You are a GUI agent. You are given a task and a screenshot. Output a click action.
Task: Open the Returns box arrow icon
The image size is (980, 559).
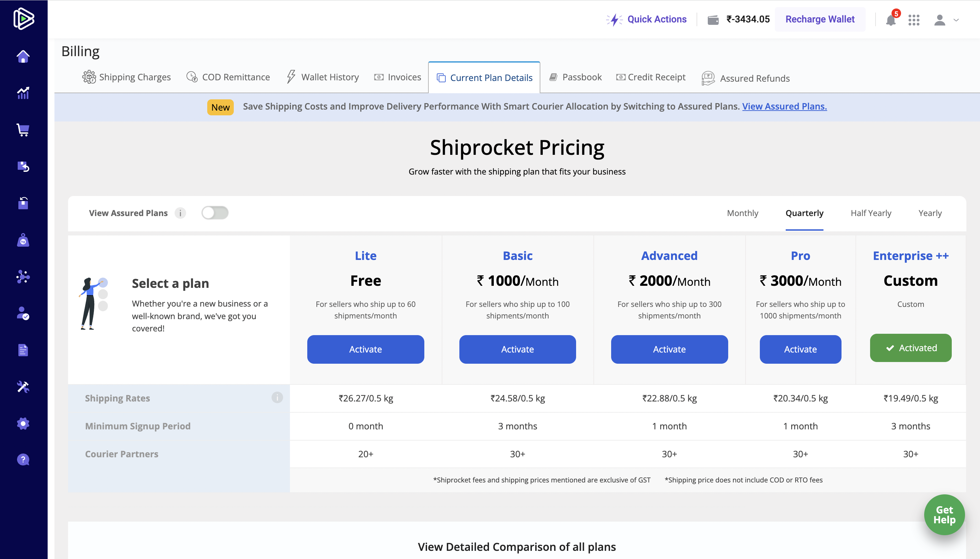(23, 166)
